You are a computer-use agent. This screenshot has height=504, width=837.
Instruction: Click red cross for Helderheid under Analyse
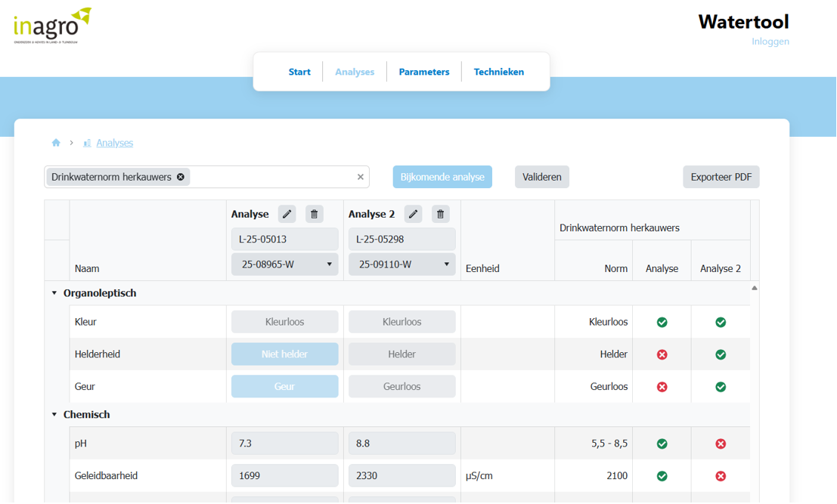tap(662, 354)
